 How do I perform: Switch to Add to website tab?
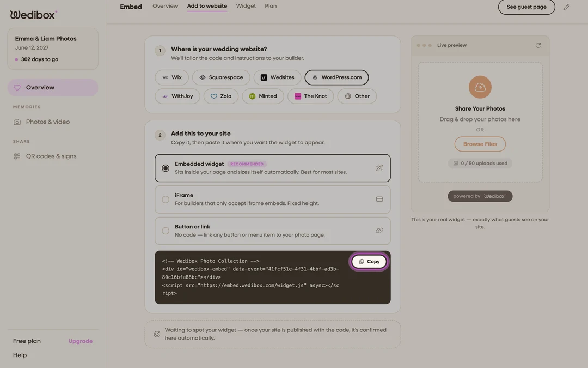(207, 6)
